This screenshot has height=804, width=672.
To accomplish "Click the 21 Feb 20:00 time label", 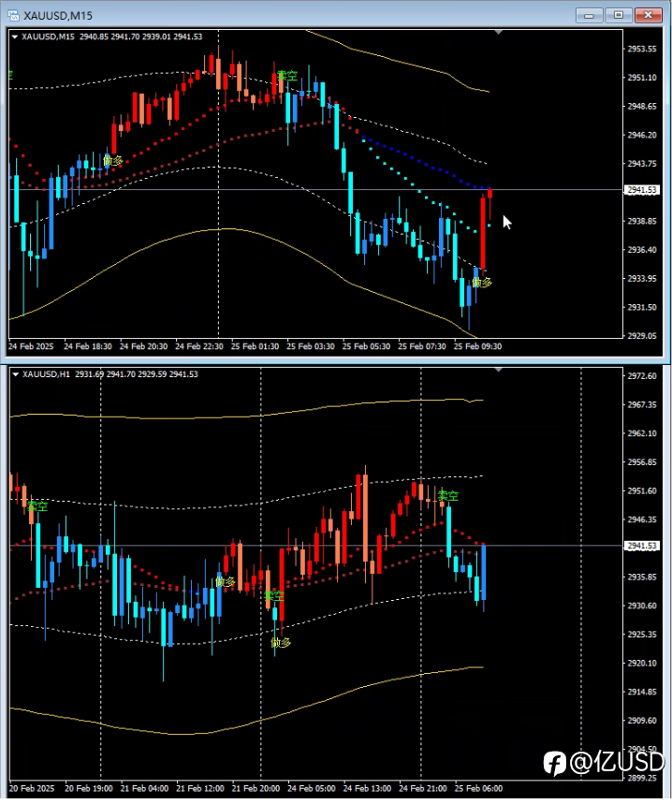I will tap(256, 789).
